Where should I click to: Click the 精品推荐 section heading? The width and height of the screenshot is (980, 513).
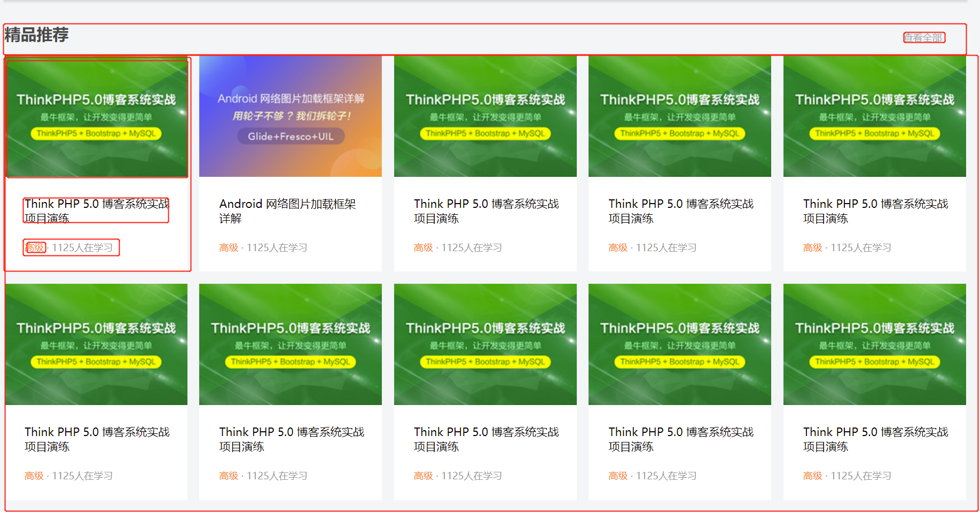(x=35, y=37)
